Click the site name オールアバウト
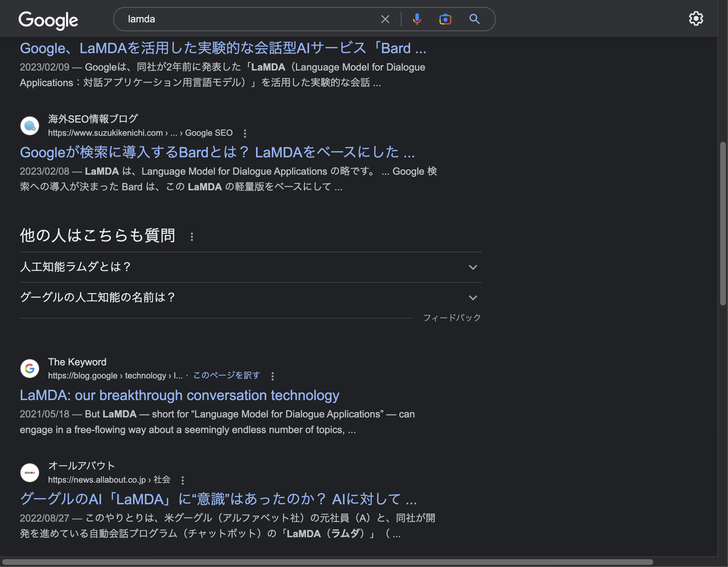 (x=81, y=466)
